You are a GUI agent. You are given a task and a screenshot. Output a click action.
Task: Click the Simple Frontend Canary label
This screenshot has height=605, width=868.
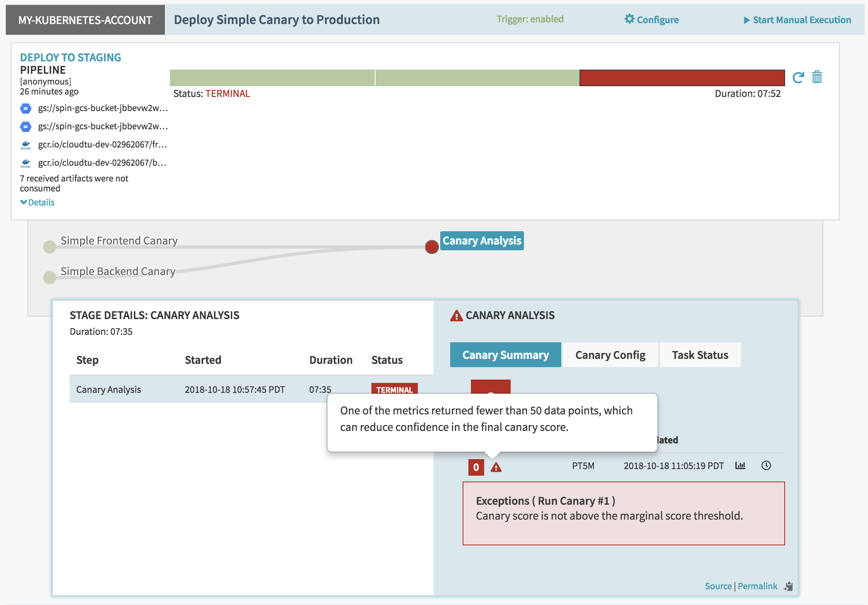pos(119,241)
